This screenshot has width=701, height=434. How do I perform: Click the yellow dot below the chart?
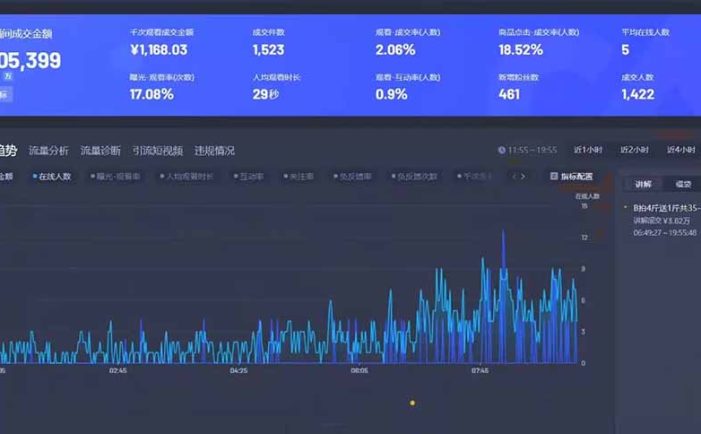click(x=412, y=403)
